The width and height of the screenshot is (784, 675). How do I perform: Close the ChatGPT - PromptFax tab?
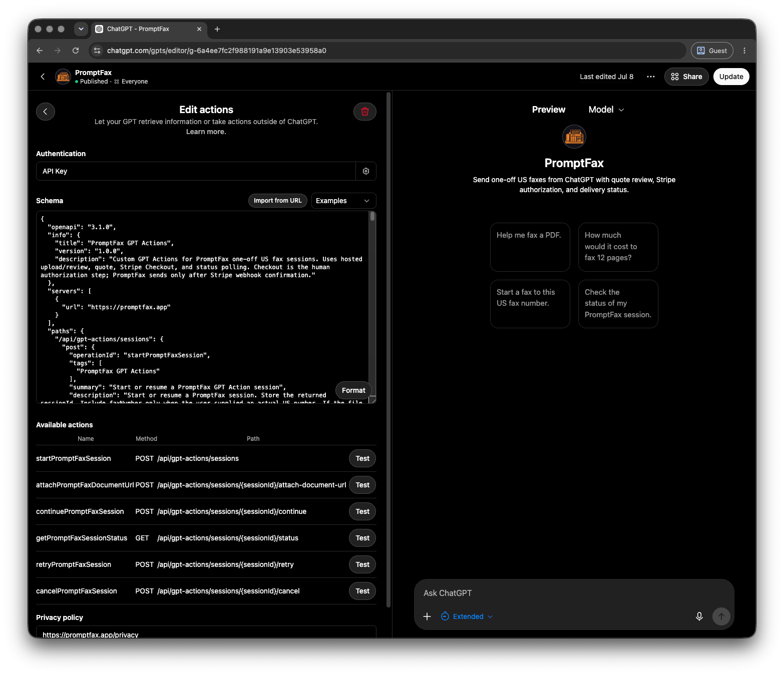(x=199, y=29)
